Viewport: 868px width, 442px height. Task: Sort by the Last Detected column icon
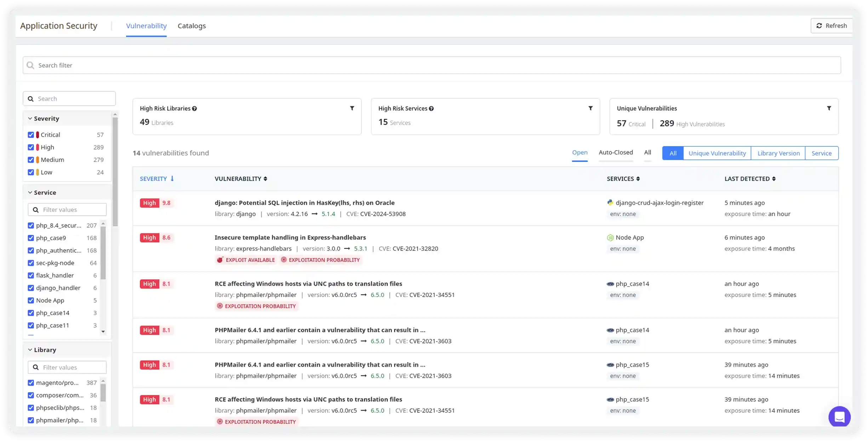click(x=774, y=179)
